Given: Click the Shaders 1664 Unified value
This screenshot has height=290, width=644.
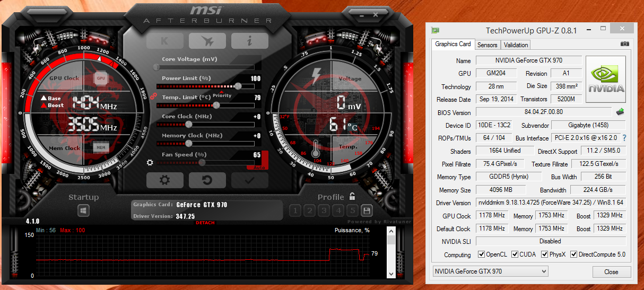Looking at the screenshot, I should [504, 151].
